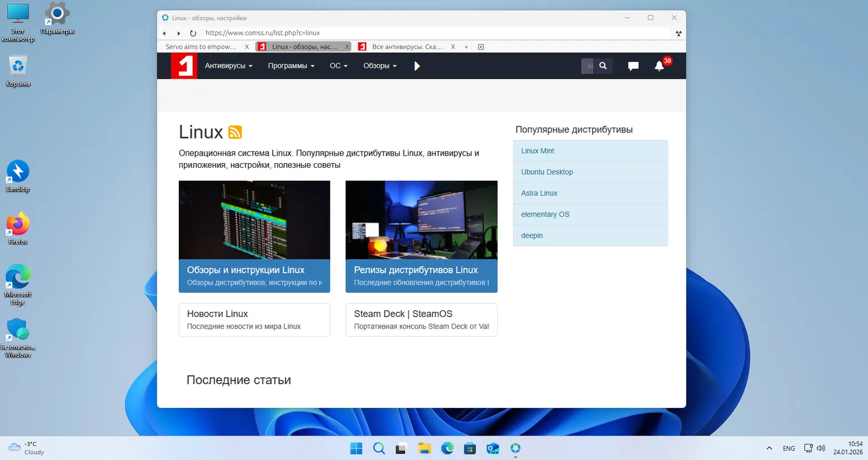Launch Microsoft Edge from the taskbar
The width and height of the screenshot is (868, 460).
[x=447, y=448]
